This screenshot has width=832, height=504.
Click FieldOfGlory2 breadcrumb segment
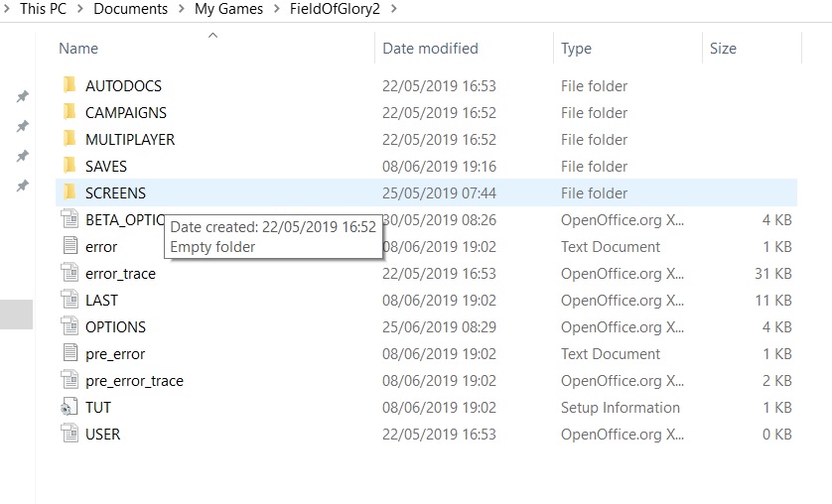tap(335, 9)
